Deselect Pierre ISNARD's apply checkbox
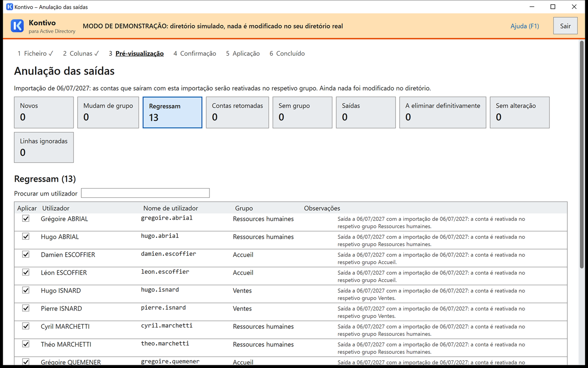The width and height of the screenshot is (588, 368). [x=26, y=308]
